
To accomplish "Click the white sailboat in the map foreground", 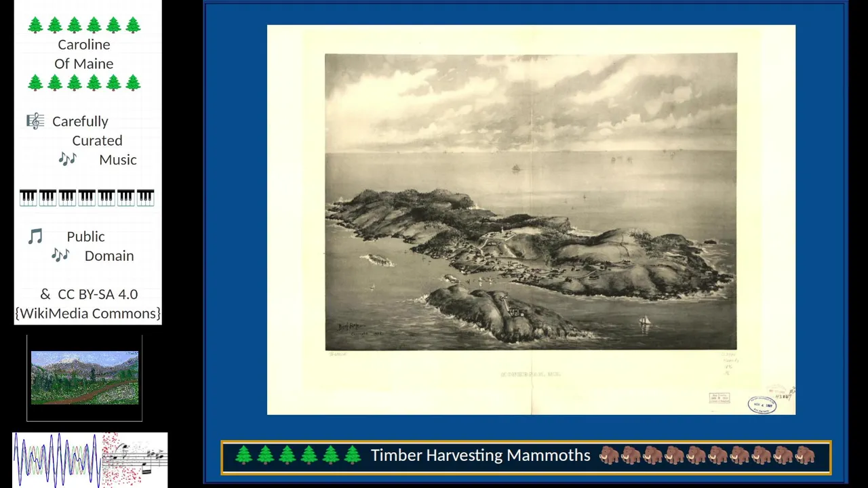I will (x=645, y=321).
